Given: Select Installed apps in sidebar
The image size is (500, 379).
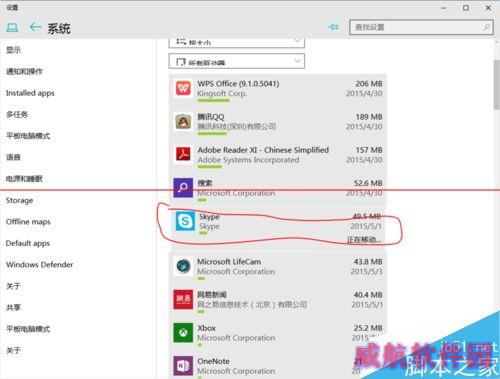Looking at the screenshot, I should click(30, 93).
